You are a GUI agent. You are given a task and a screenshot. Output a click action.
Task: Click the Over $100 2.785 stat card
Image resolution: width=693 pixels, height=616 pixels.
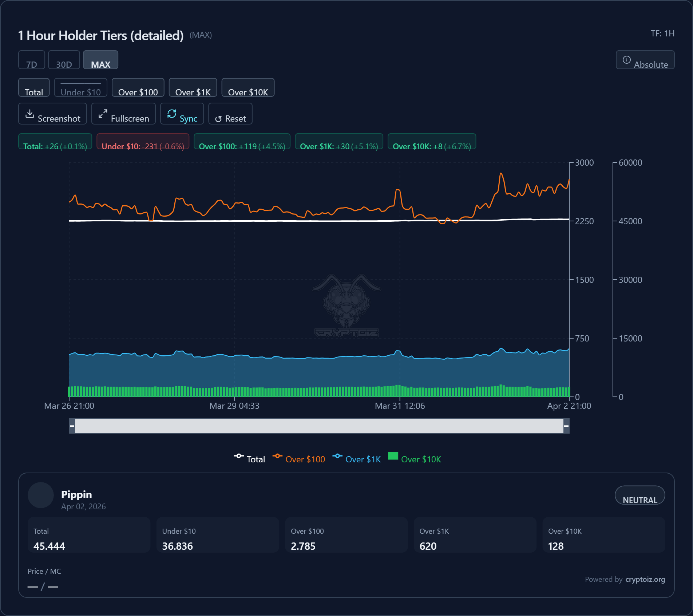tap(346, 535)
